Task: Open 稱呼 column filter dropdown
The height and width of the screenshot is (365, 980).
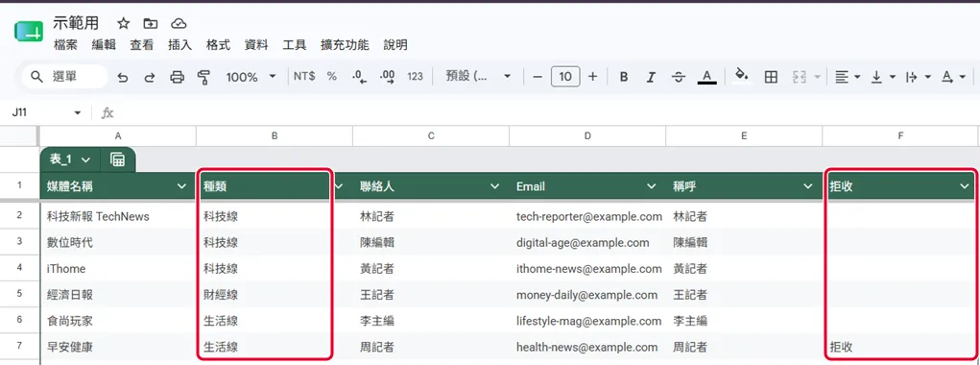Action: coord(809,186)
